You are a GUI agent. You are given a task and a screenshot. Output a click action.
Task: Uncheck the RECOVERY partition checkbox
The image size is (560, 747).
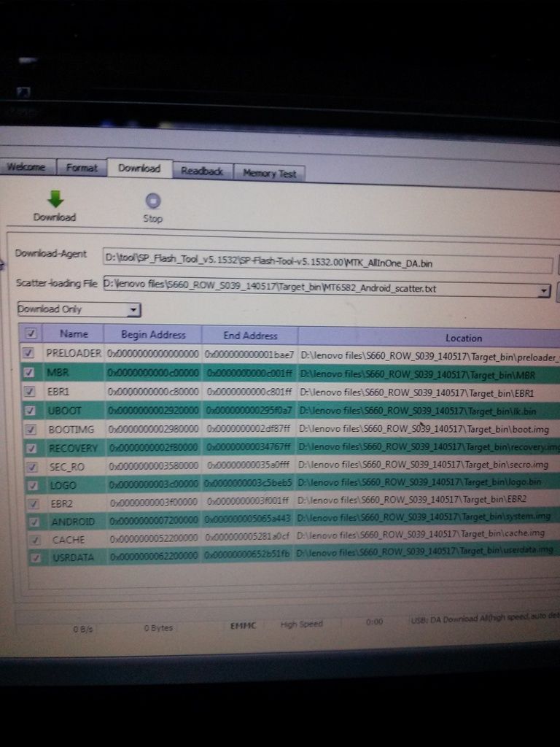point(30,447)
